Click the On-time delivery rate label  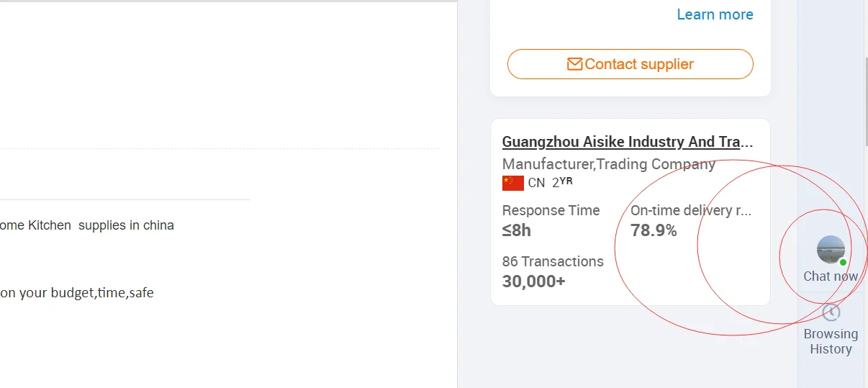tap(690, 210)
